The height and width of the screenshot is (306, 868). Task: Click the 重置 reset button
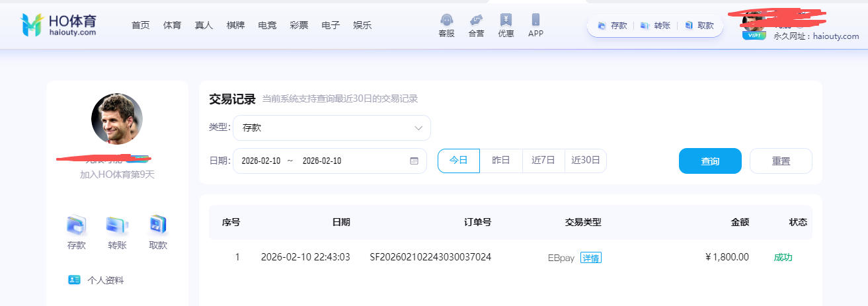781,161
